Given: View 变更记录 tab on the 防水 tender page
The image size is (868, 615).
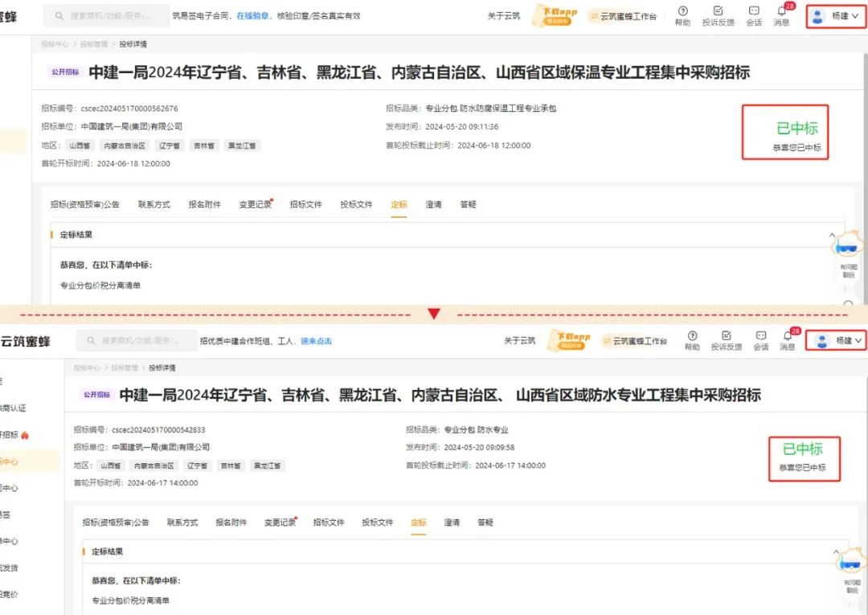Looking at the screenshot, I should click(x=280, y=523).
